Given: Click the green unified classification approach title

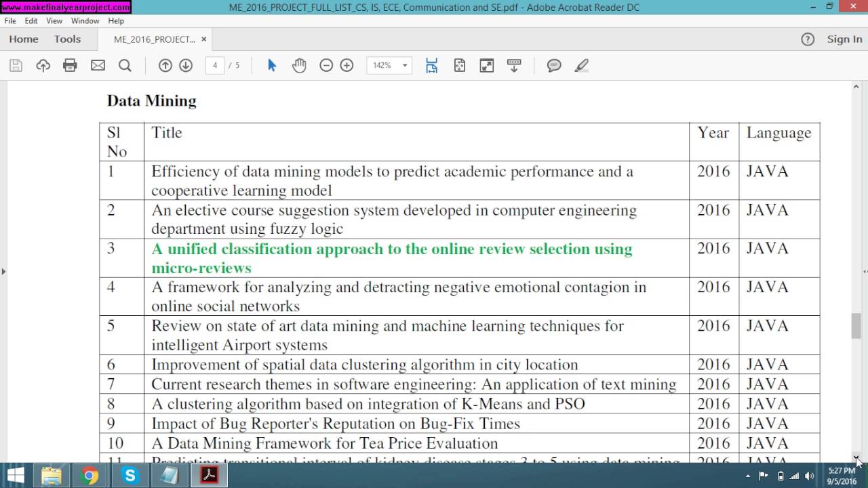Looking at the screenshot, I should point(392,258).
